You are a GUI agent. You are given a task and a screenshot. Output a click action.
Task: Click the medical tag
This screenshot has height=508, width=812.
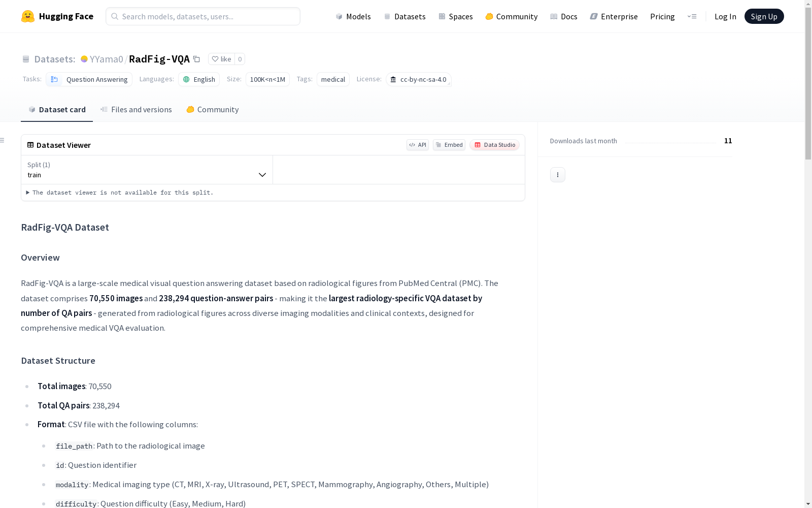pos(333,79)
